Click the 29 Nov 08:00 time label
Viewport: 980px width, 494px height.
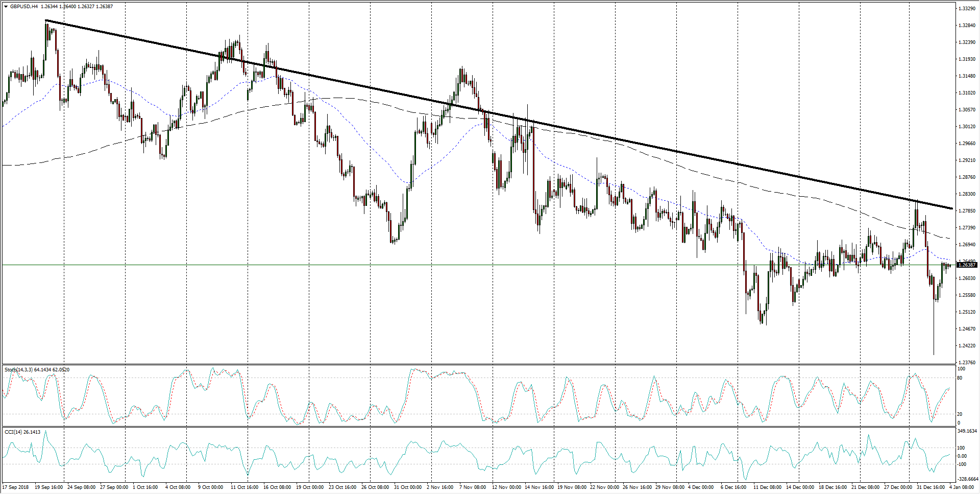[670, 487]
